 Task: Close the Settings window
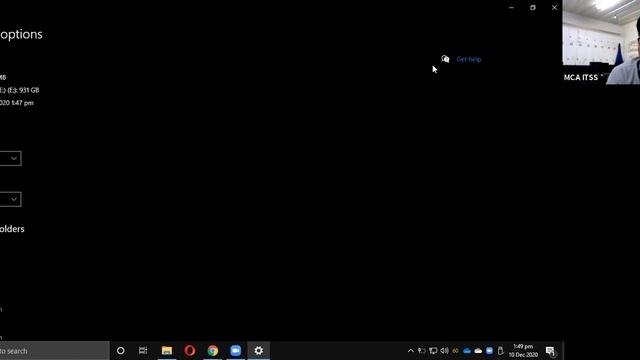[554, 7]
